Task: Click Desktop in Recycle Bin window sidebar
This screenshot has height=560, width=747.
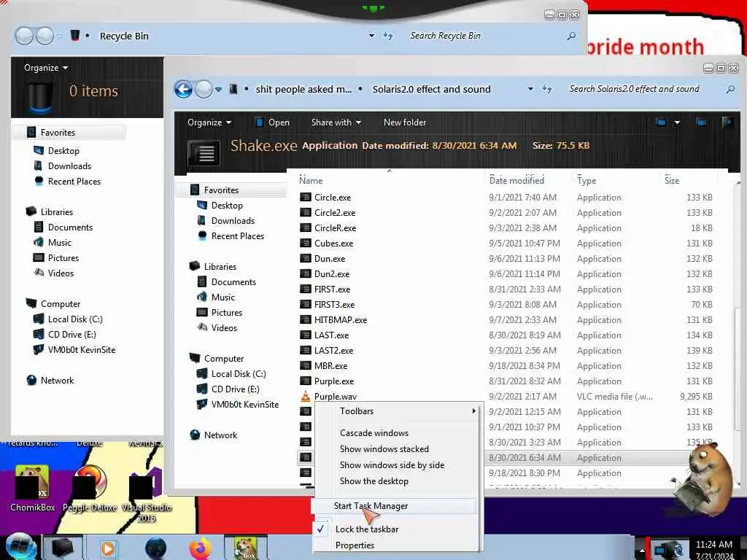Action: pos(63,150)
